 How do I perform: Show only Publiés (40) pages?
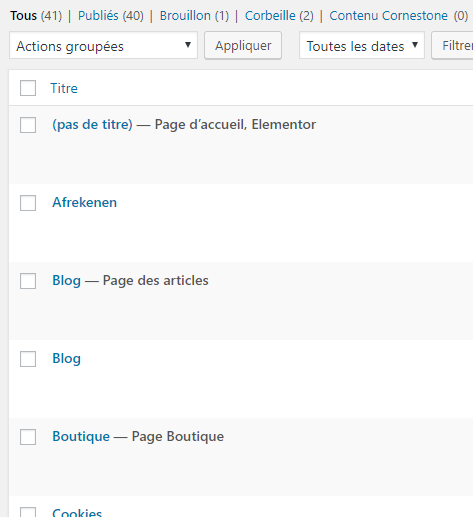[111, 16]
